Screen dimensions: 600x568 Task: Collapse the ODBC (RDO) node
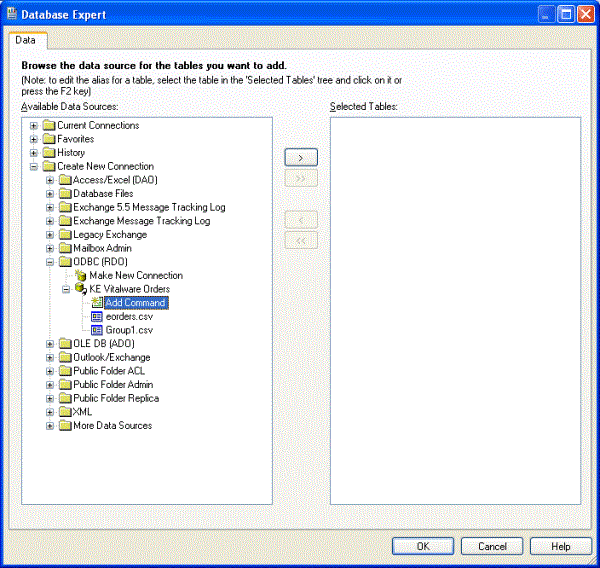tap(50, 262)
